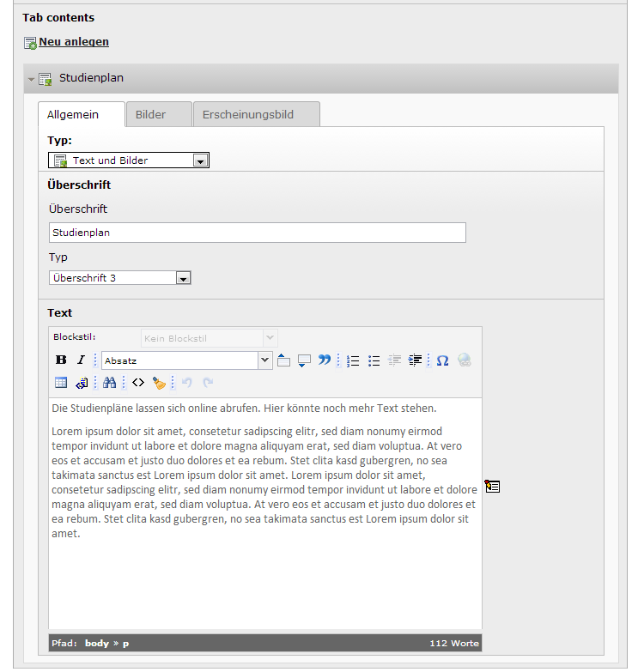Switch to the Erscheinungsbild tab
Viewport: 638px width, 672px height.
[x=248, y=114]
